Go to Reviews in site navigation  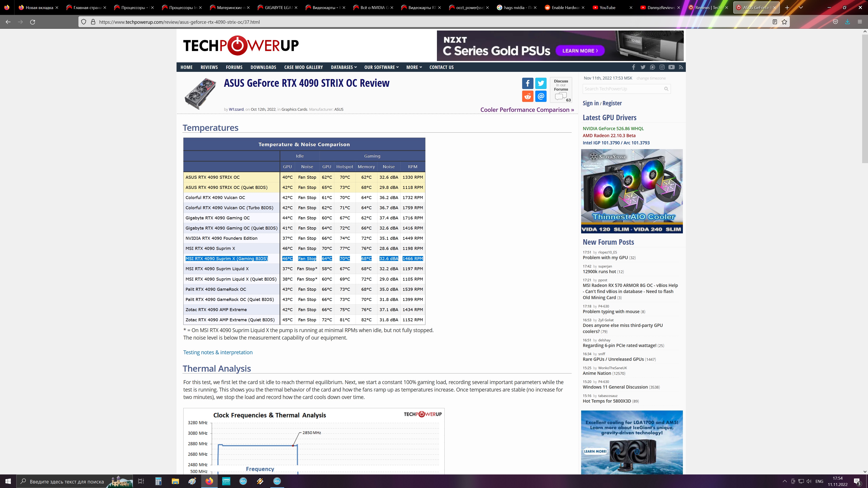click(209, 67)
